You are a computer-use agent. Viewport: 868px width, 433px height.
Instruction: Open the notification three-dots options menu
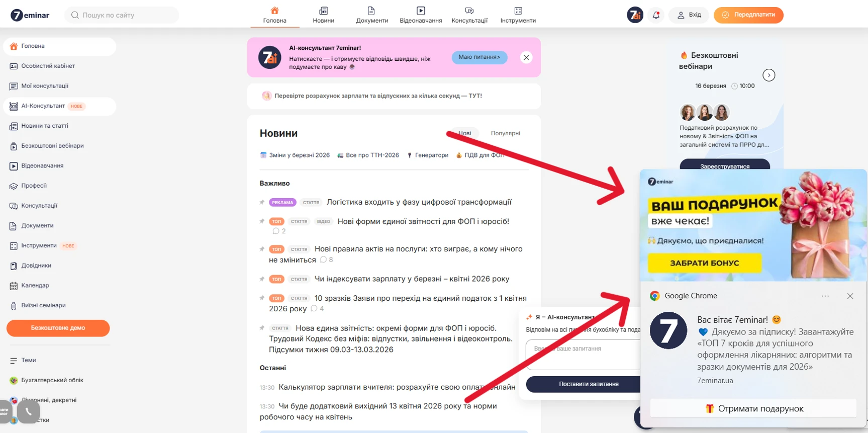tap(825, 296)
